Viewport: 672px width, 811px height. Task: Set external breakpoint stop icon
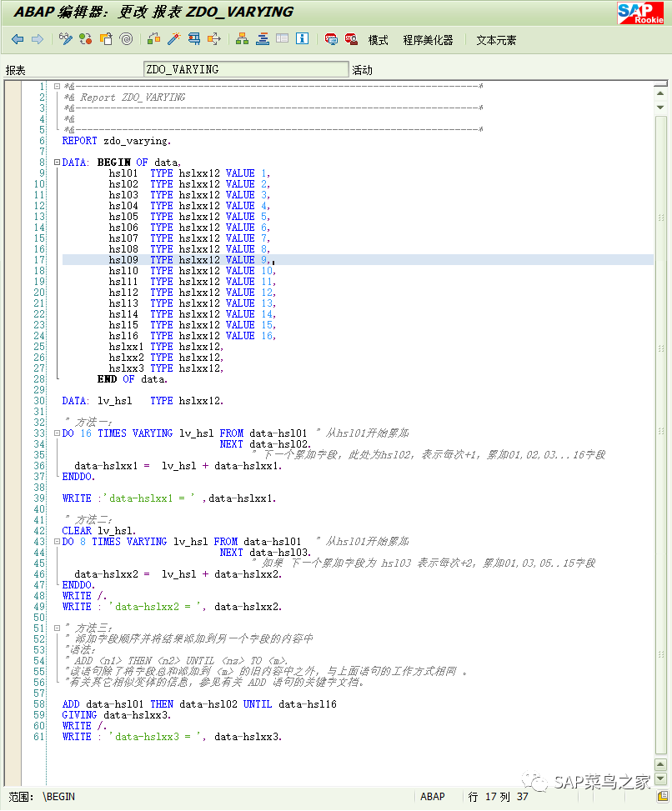coord(351,39)
